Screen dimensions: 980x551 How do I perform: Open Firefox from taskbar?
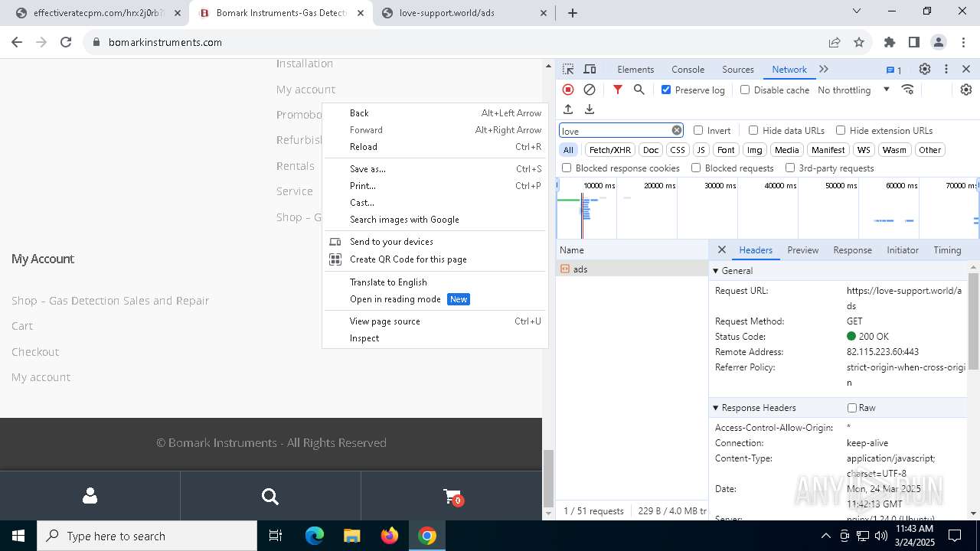tap(390, 536)
